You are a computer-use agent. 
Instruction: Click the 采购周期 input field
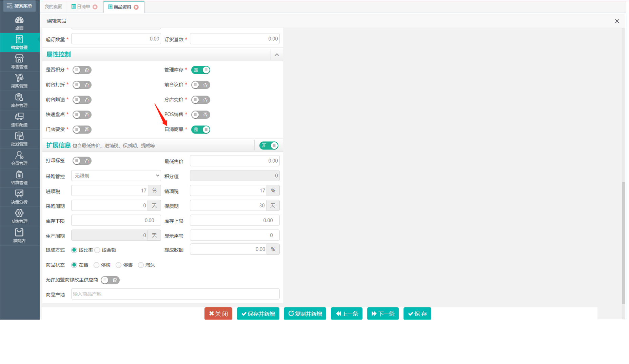110,205
